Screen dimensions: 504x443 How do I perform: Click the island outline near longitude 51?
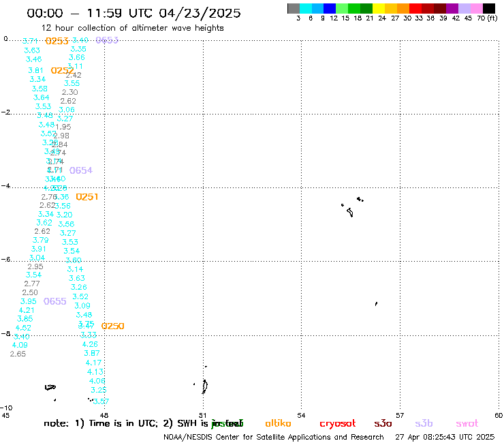(x=204, y=386)
